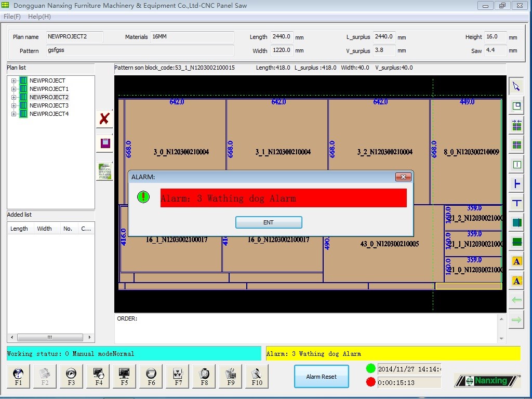Select NEWPROJECT4 in the plan list

[x=49, y=114]
